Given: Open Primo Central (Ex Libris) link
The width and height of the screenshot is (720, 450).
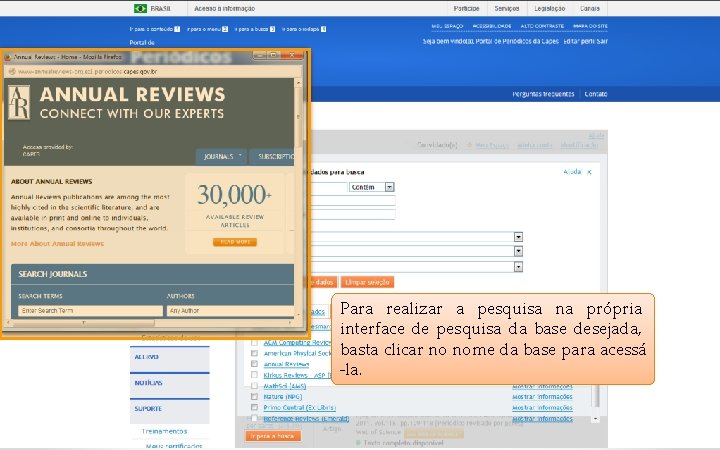Looking at the screenshot, I should click(299, 407).
